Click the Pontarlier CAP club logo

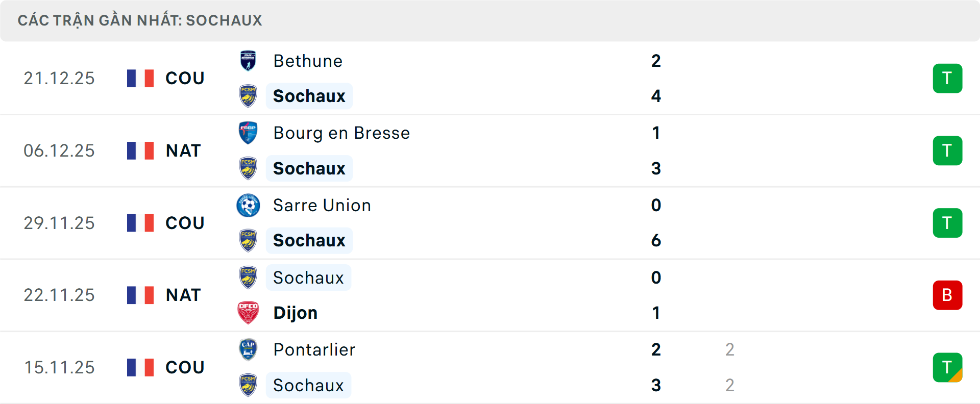[x=248, y=350]
